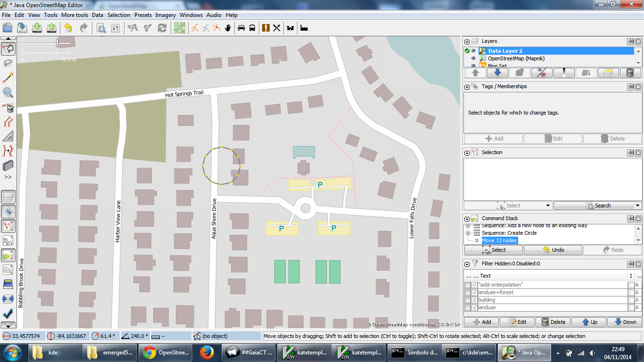Click the yellow Undo arrow in top toolbar
Screen dimensions: 644x362
click(68, 28)
